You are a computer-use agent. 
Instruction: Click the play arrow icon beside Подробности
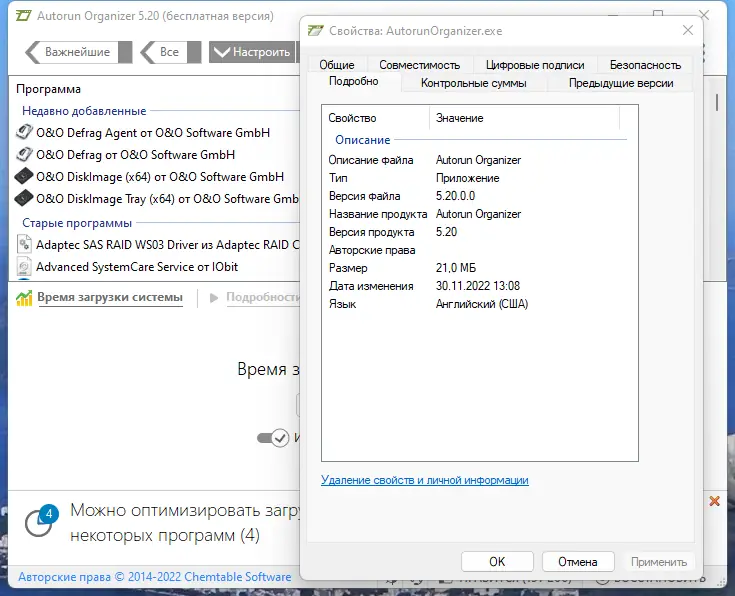pos(214,298)
